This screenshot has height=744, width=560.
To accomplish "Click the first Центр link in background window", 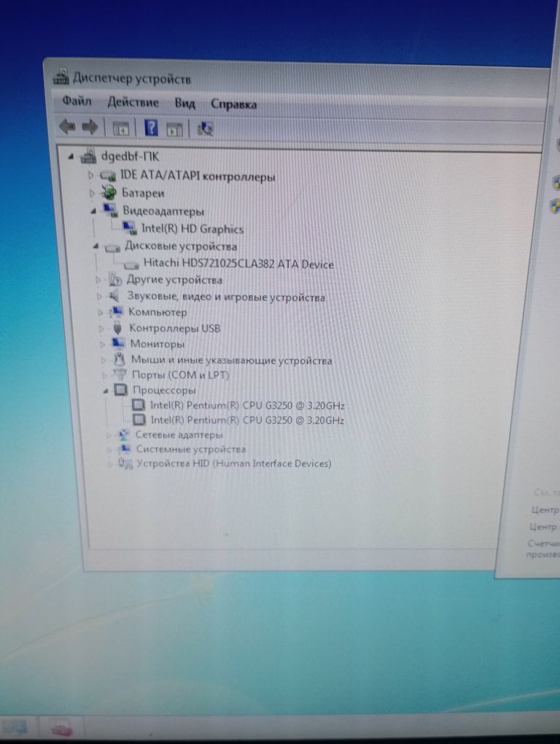I will [545, 510].
